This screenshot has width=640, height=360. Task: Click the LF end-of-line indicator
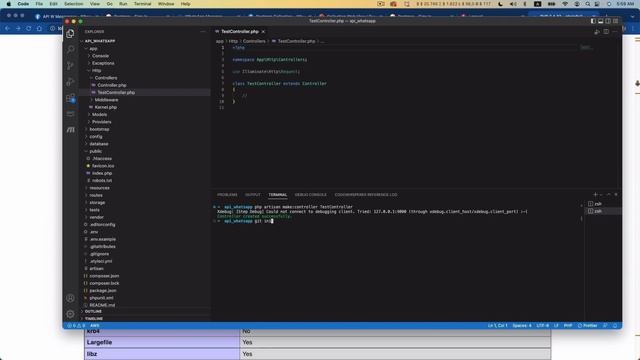click(x=556, y=325)
